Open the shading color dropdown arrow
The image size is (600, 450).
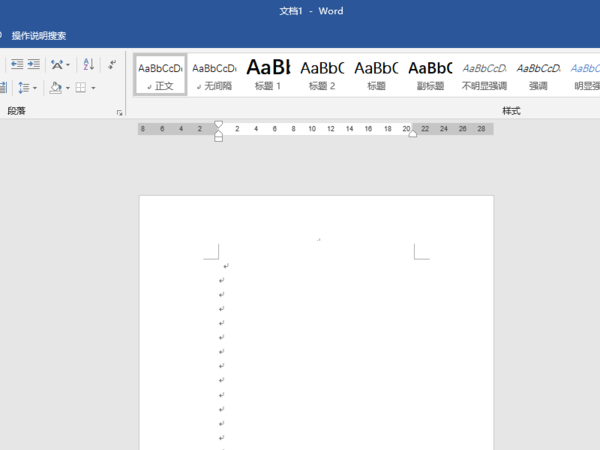coord(68,88)
